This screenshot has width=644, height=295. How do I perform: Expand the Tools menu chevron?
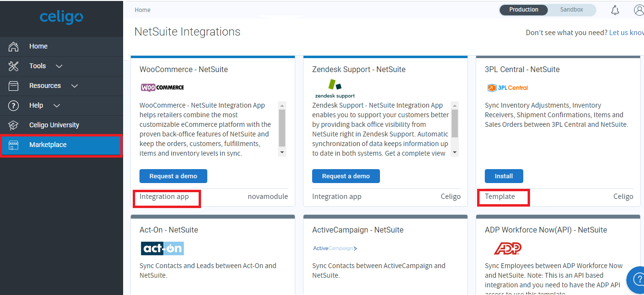(x=59, y=66)
